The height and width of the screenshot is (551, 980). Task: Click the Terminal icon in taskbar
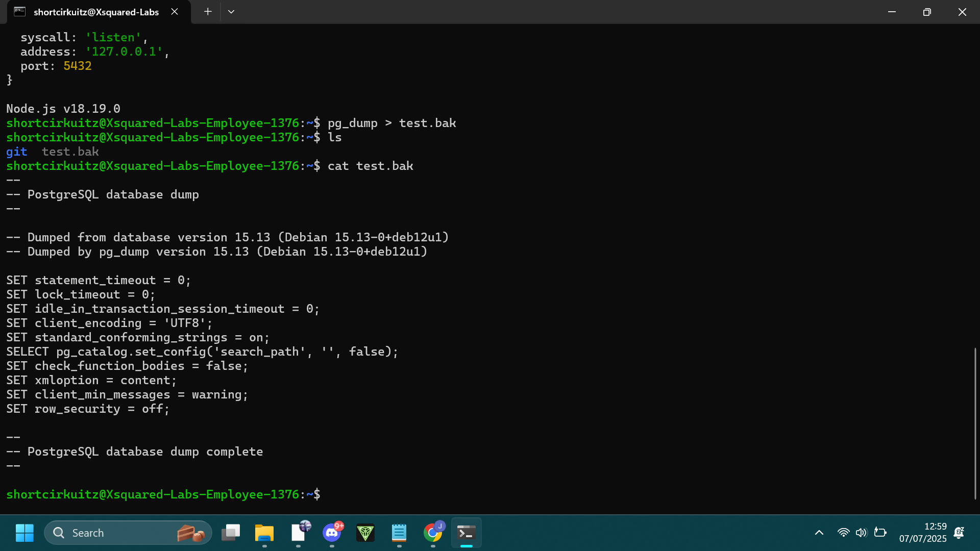pyautogui.click(x=467, y=533)
